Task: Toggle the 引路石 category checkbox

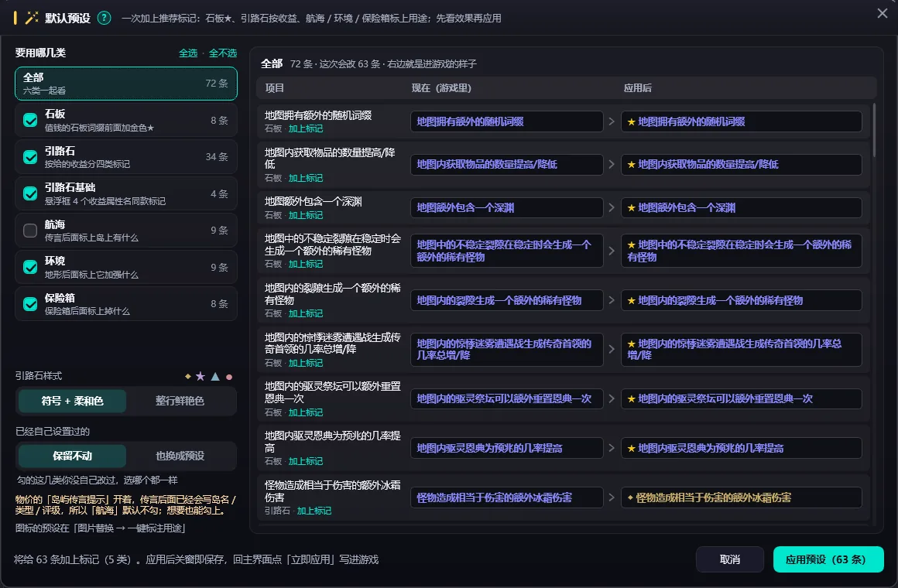Action: point(30,157)
